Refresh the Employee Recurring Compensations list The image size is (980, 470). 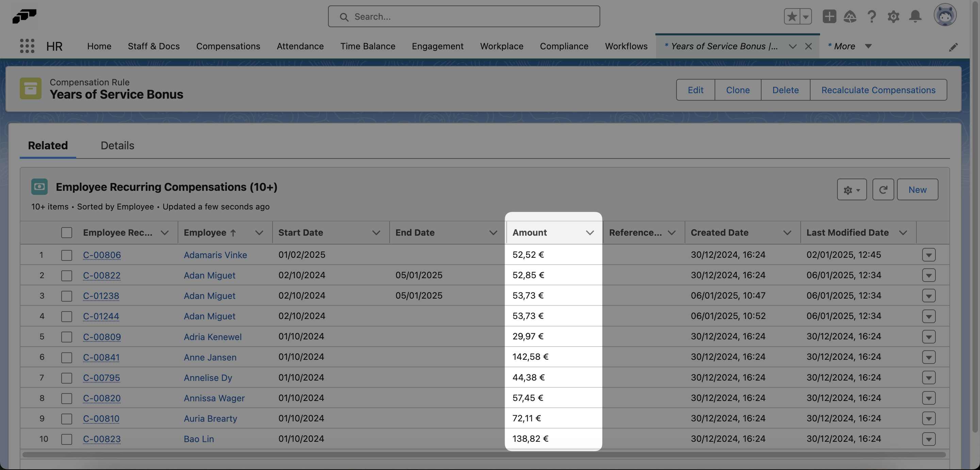click(x=883, y=189)
